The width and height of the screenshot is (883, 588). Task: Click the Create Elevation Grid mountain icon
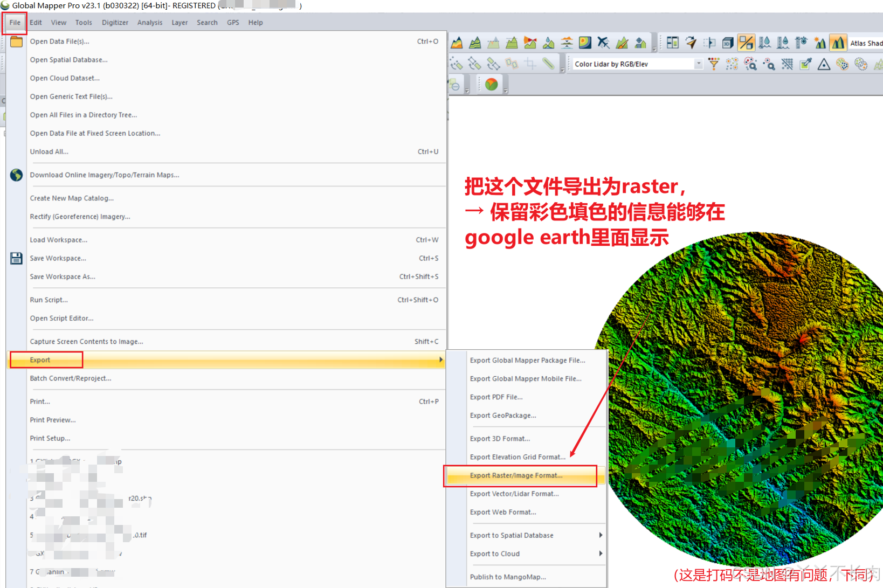457,43
